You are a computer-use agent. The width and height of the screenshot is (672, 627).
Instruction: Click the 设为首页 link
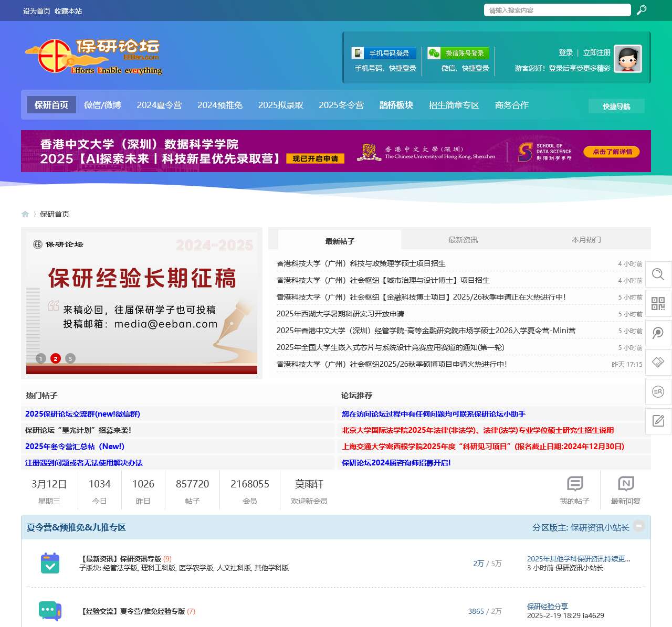click(x=37, y=11)
